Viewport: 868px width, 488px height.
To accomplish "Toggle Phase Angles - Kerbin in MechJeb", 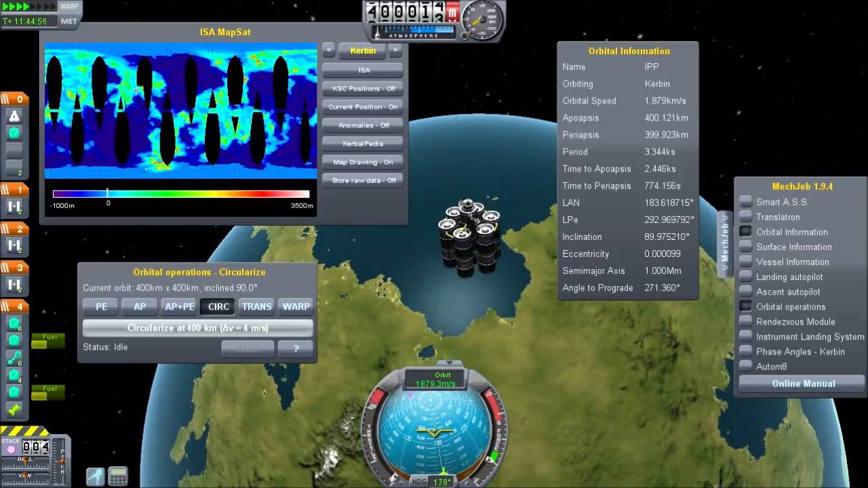I will coord(792,351).
